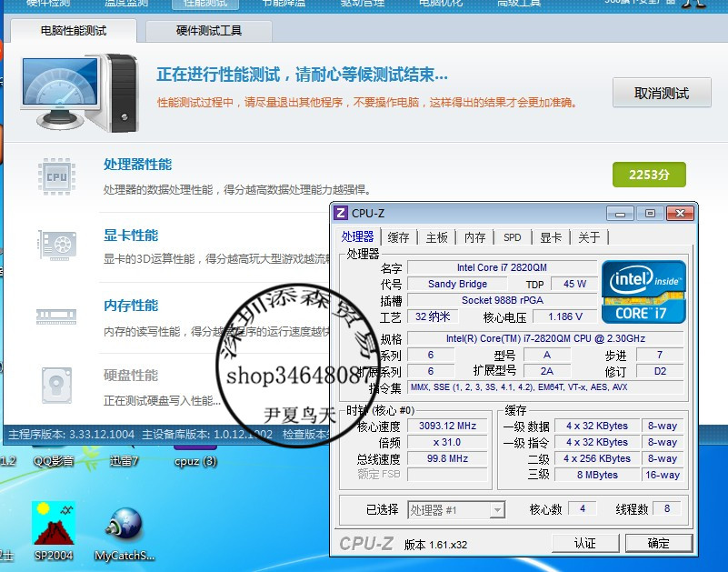Image resolution: width=728 pixels, height=572 pixels.
Task: Minimize the CPU-Z window
Action: coord(620,214)
